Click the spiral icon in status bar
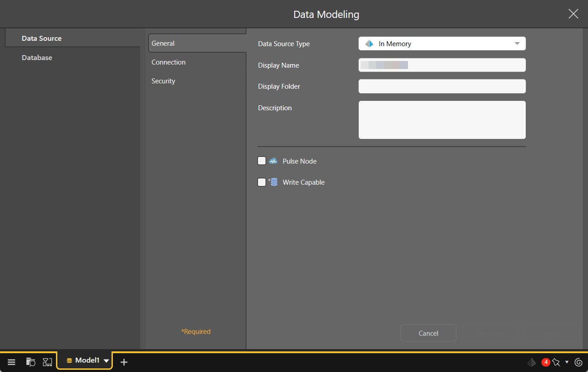 click(x=578, y=362)
